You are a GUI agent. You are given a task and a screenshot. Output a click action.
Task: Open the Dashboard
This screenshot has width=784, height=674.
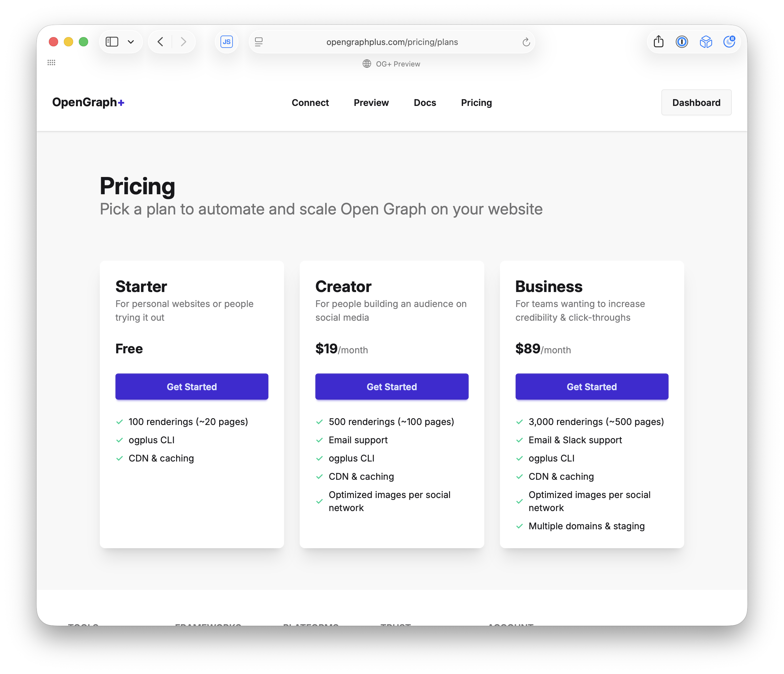pos(696,102)
